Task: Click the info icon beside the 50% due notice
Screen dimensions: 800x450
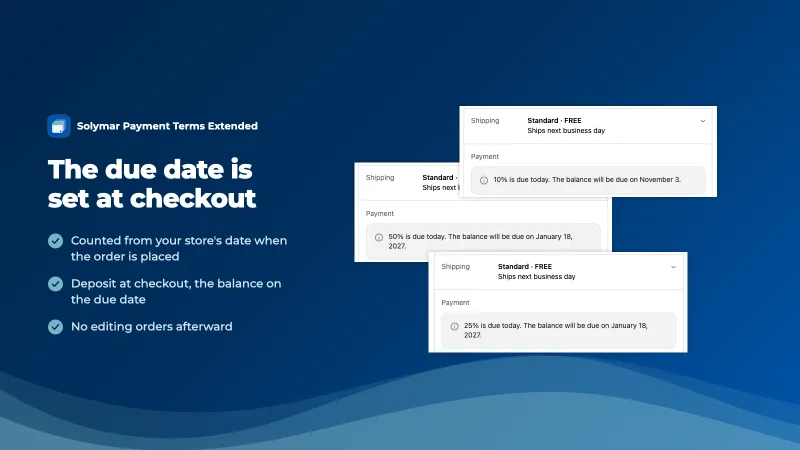Action: [379, 237]
